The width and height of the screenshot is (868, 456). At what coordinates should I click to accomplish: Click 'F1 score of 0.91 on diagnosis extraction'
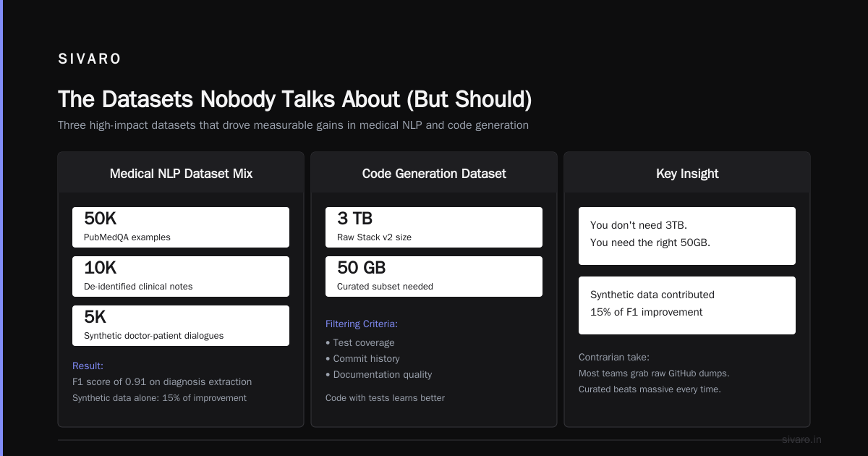coord(162,382)
